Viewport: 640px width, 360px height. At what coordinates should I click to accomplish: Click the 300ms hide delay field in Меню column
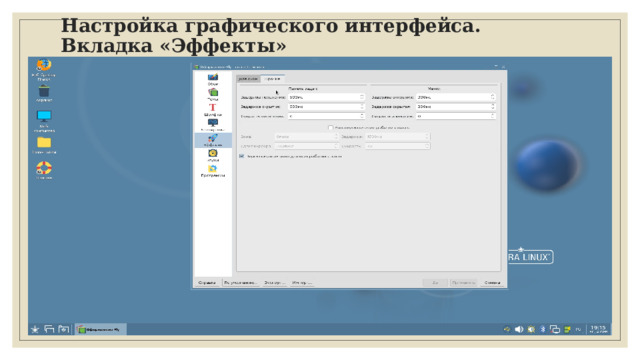[x=456, y=107]
